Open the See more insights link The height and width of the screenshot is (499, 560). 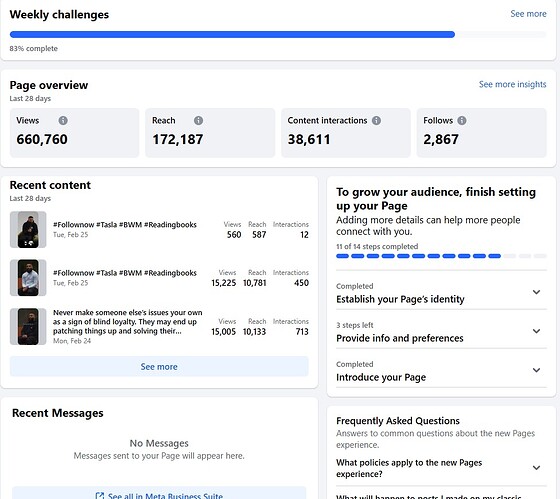512,84
